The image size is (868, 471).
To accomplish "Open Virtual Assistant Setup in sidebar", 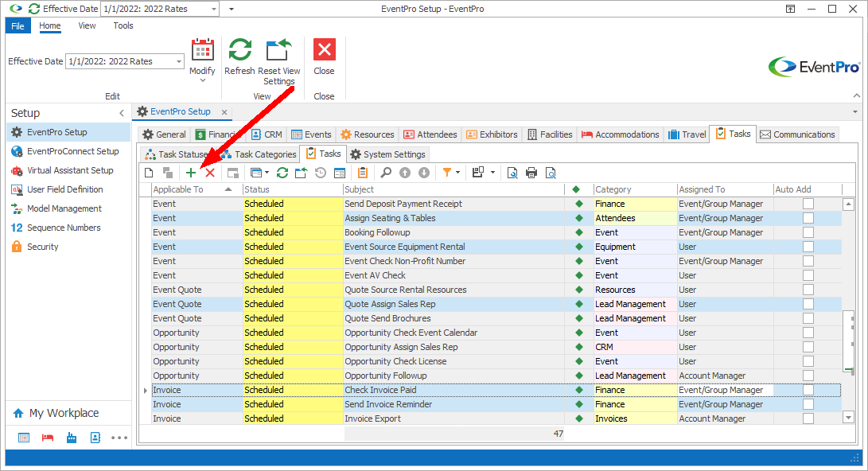I will (68, 170).
